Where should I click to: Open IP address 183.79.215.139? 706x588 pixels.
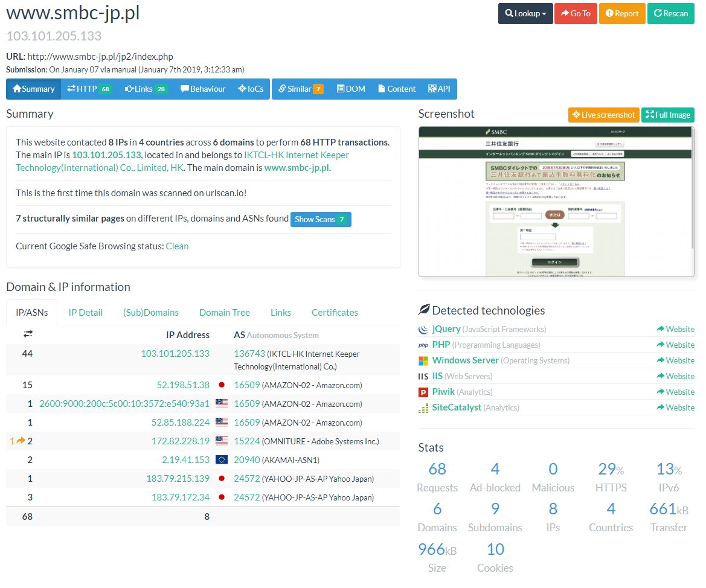click(x=178, y=479)
